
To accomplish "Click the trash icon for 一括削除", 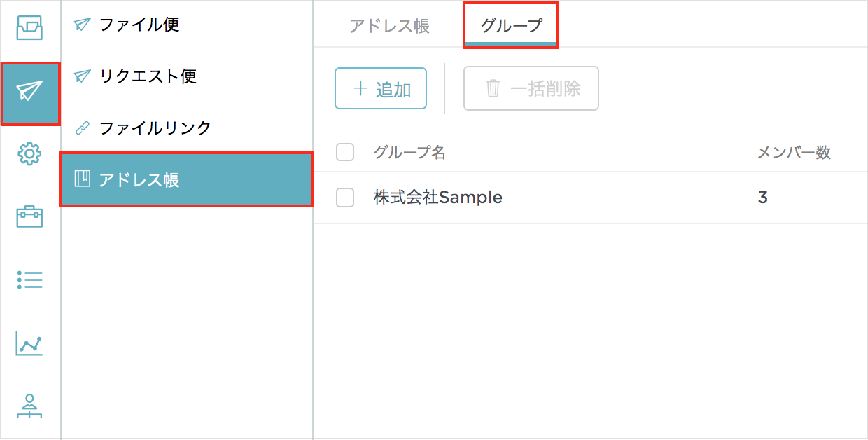I will (493, 89).
